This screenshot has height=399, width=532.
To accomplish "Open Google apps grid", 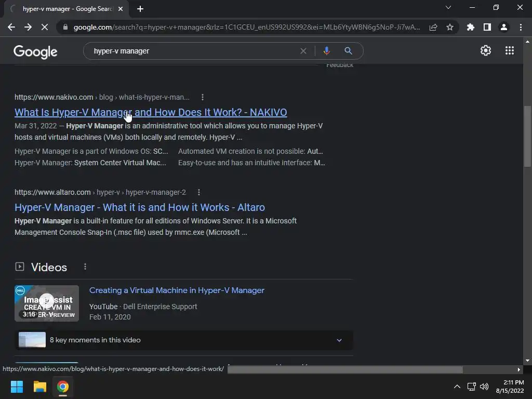I will 510,50.
